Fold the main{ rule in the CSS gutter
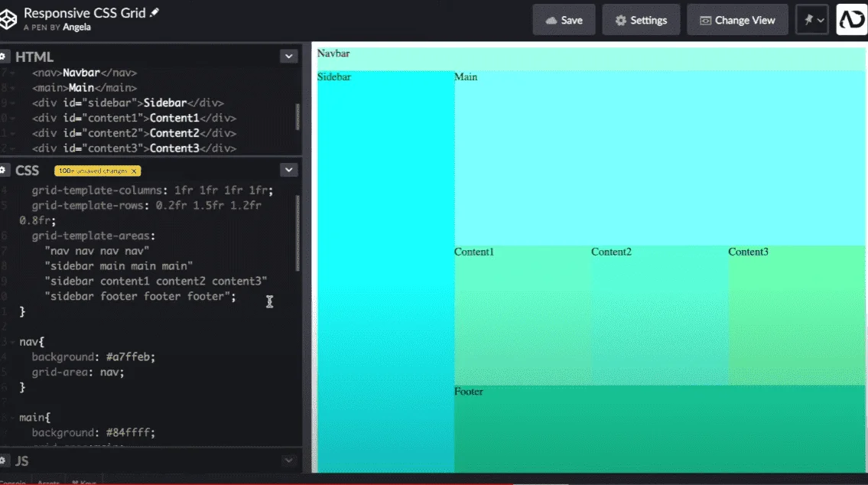 tap(12, 418)
